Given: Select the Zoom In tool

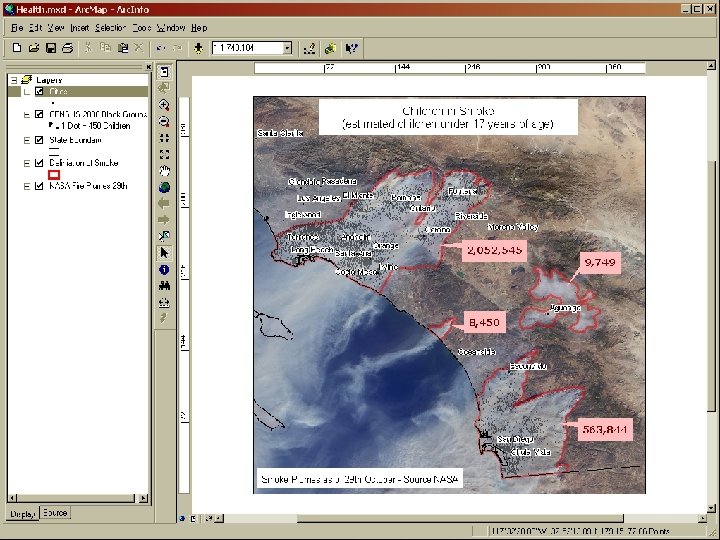Looking at the screenshot, I should point(164,105).
